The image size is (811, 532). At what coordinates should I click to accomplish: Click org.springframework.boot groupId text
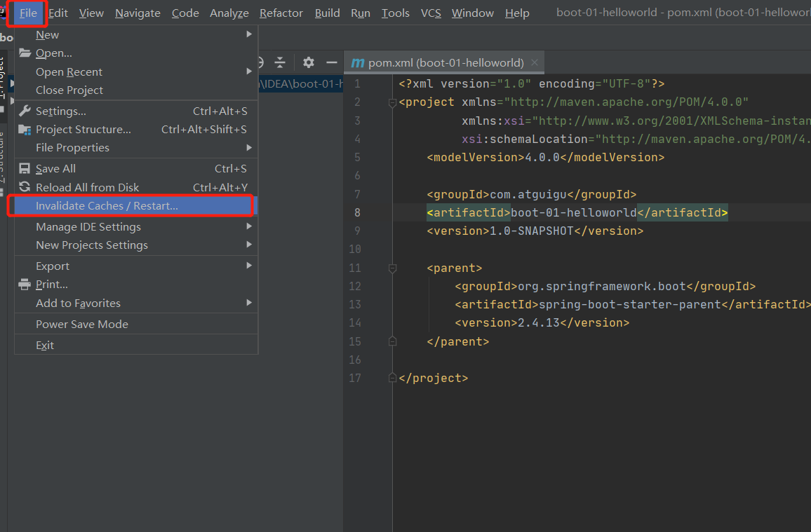602,286
